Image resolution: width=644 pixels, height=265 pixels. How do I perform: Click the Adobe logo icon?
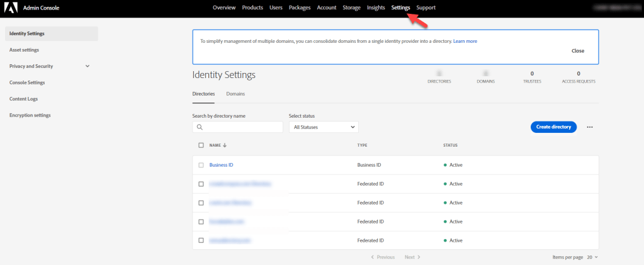12,8
